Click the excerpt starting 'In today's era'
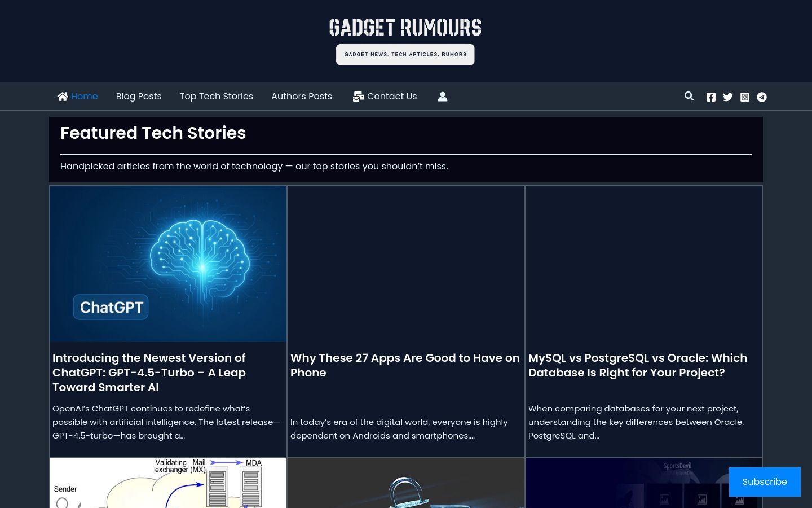Image resolution: width=812 pixels, height=508 pixels. (x=399, y=429)
